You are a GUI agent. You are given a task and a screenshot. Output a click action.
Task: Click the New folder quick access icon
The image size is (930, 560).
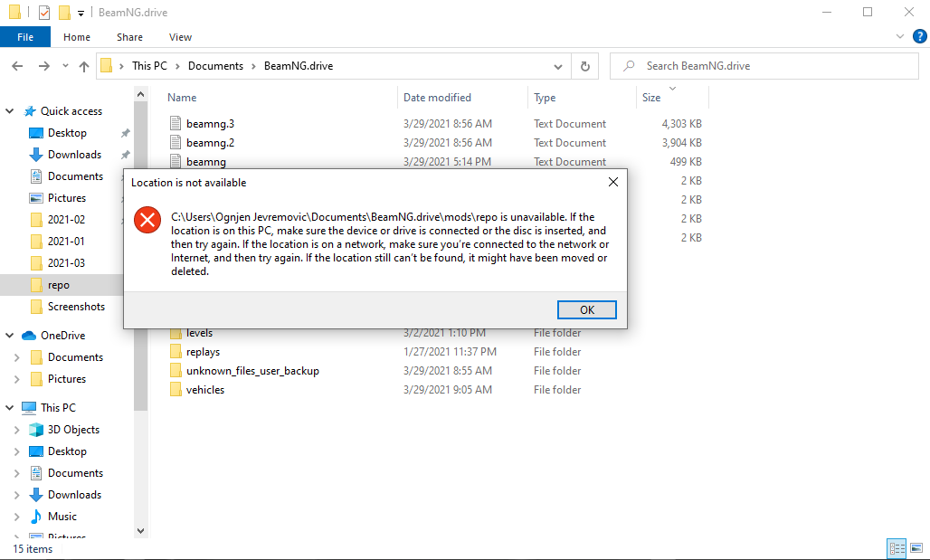64,12
